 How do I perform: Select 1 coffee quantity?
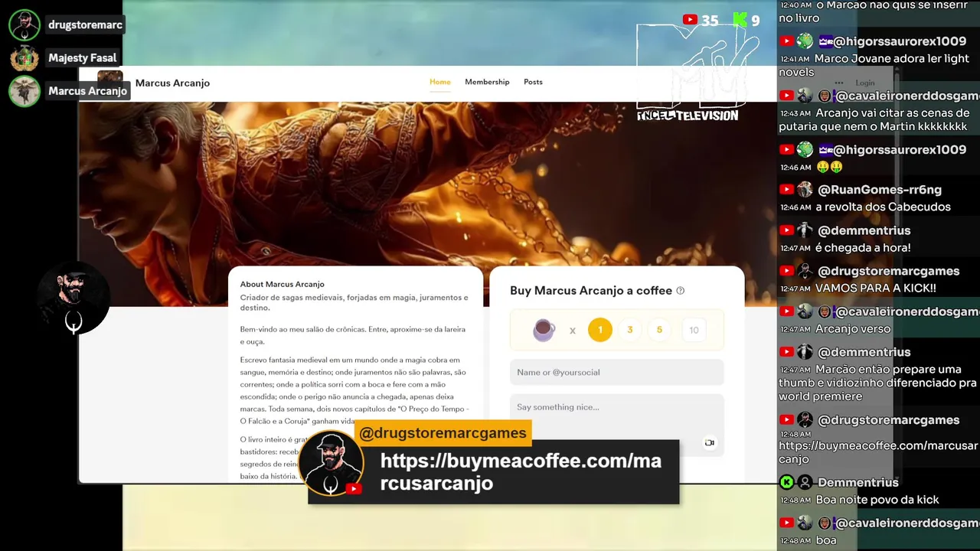coord(600,330)
